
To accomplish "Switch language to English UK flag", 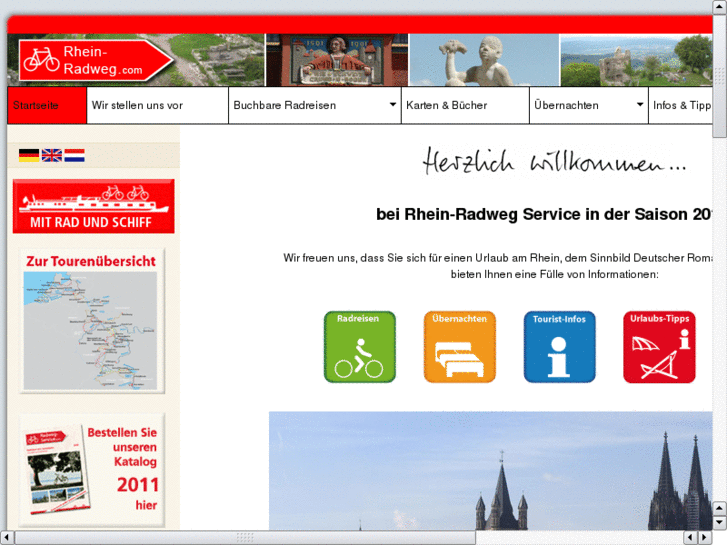I will click(x=51, y=155).
